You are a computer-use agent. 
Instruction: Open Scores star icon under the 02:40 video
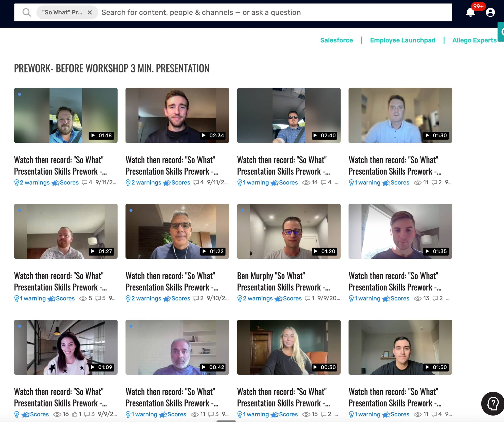[274, 183]
